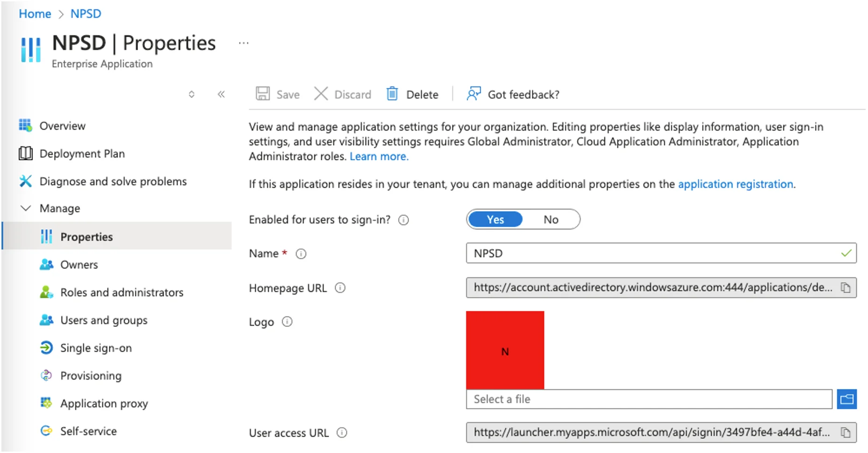Collapse the Manage section chevron
The width and height of the screenshot is (868, 453).
coord(26,208)
